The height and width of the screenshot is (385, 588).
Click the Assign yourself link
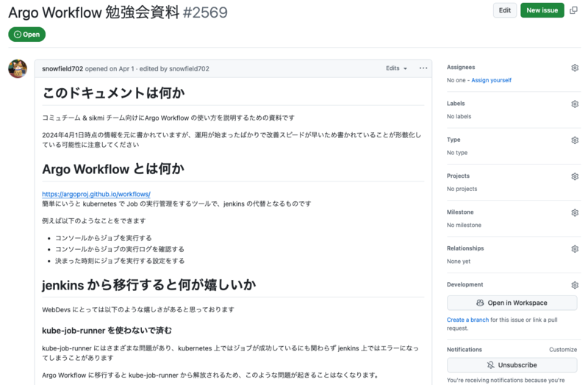click(491, 80)
